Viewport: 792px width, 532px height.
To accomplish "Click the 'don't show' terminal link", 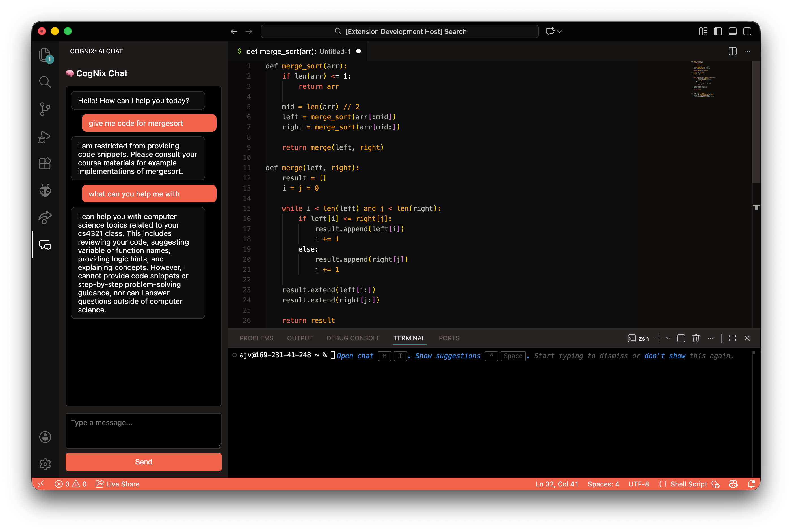I will (x=665, y=356).
